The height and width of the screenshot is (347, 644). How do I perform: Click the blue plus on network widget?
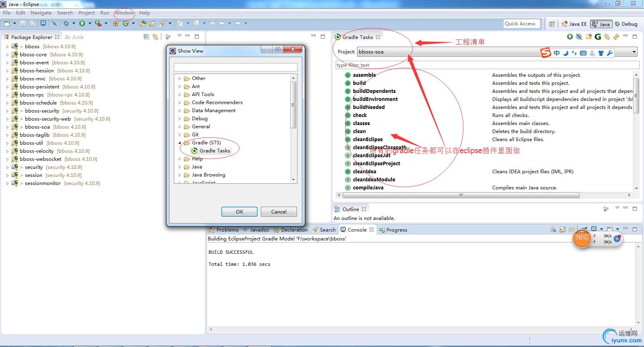pyautogui.click(x=617, y=238)
